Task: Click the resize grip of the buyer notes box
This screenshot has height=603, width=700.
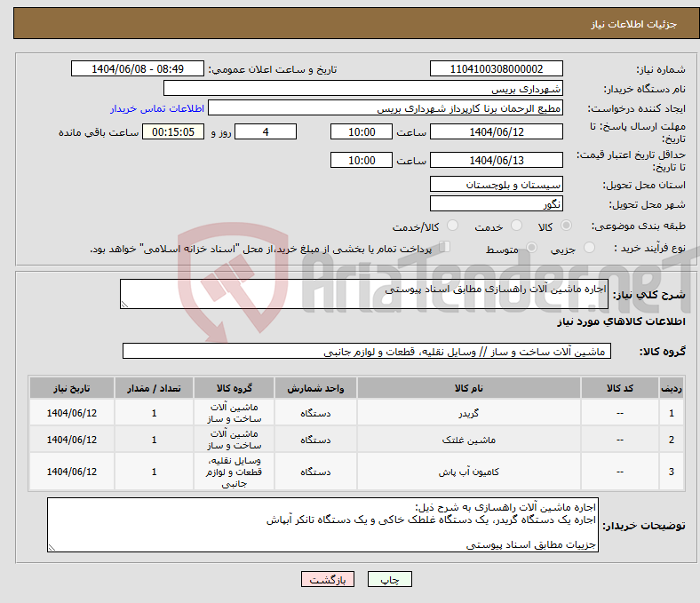Action: pos(52,548)
